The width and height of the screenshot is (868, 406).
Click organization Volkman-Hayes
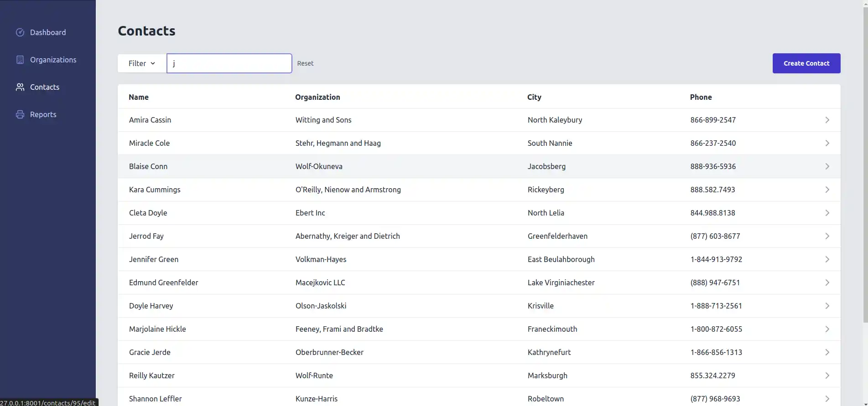(x=321, y=259)
